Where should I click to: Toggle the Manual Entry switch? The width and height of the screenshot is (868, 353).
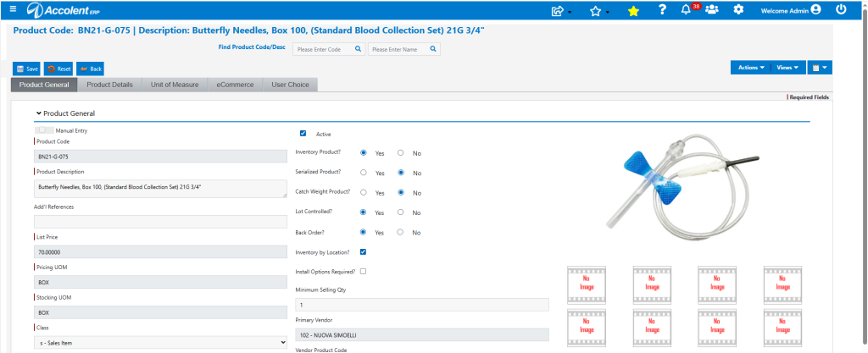tap(44, 130)
